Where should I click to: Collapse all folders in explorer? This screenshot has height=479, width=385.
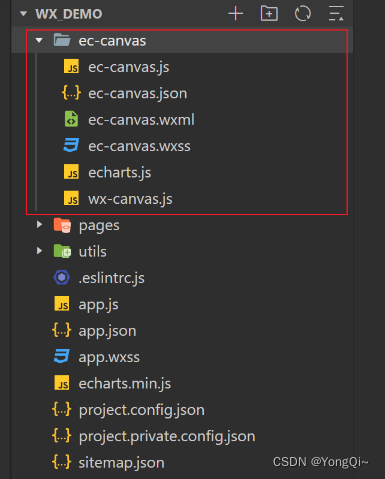tap(336, 14)
